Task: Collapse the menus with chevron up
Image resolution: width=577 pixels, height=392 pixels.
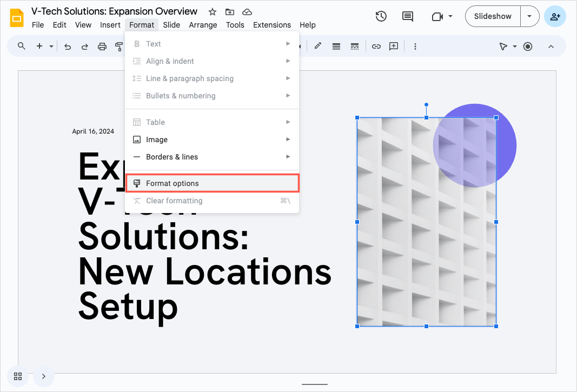Action: coord(551,46)
